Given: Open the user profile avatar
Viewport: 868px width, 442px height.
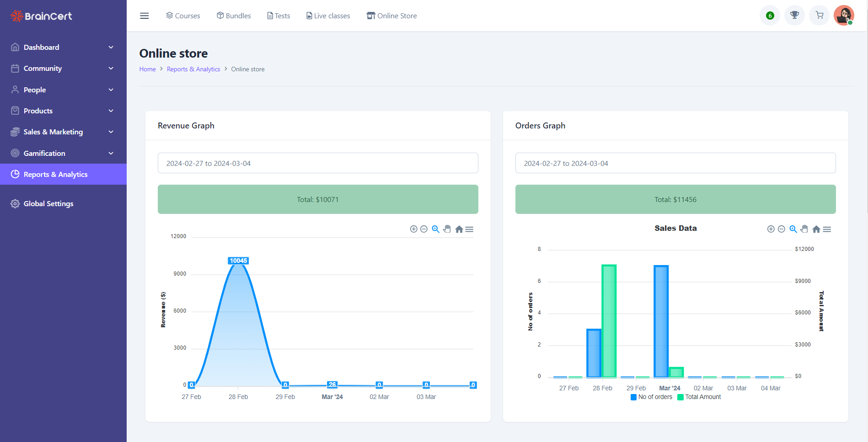Looking at the screenshot, I should coord(844,16).
